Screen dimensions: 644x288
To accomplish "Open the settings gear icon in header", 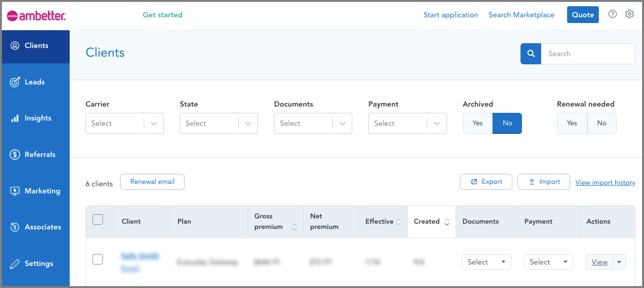I will pos(630,14).
